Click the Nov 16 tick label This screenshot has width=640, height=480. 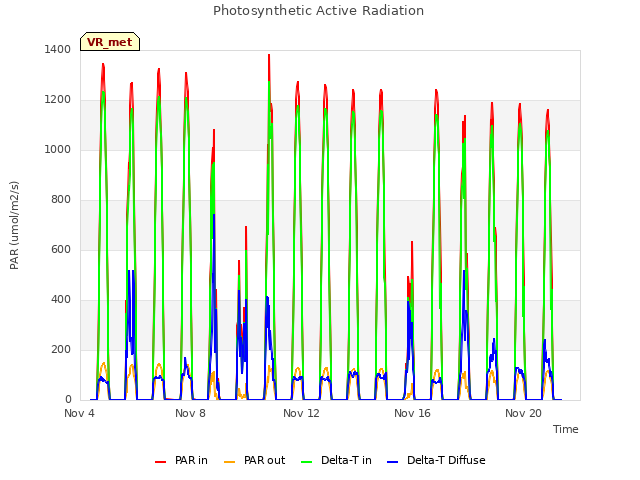[x=412, y=413]
